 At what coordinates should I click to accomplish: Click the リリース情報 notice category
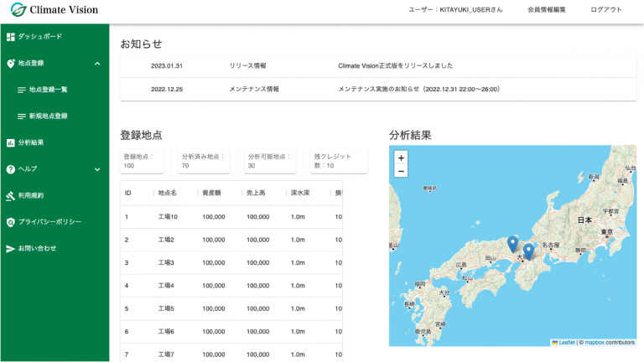tap(247, 65)
